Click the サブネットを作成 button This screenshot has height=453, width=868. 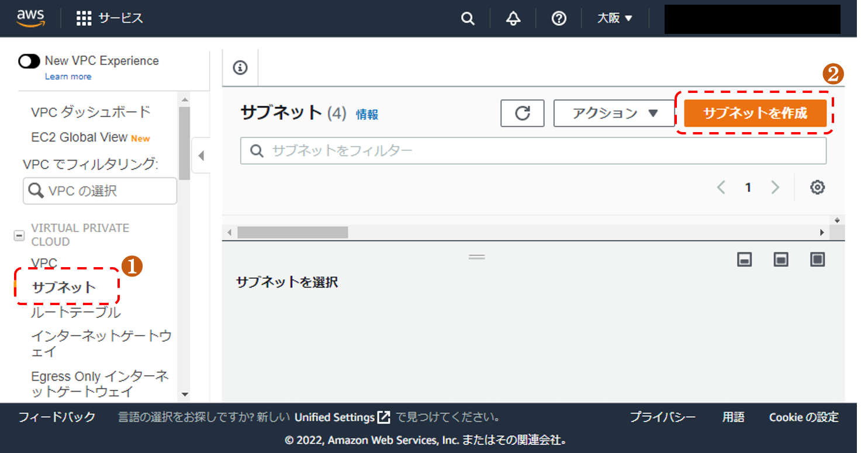[755, 113]
